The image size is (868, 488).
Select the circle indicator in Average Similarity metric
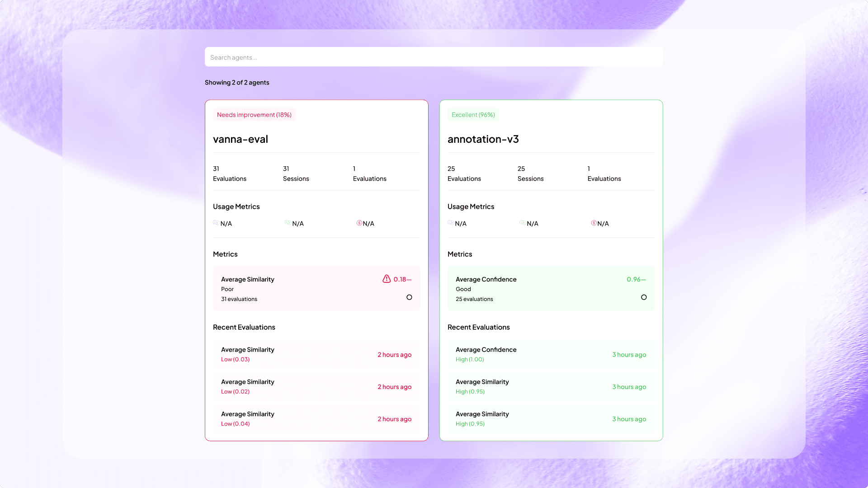(x=409, y=297)
